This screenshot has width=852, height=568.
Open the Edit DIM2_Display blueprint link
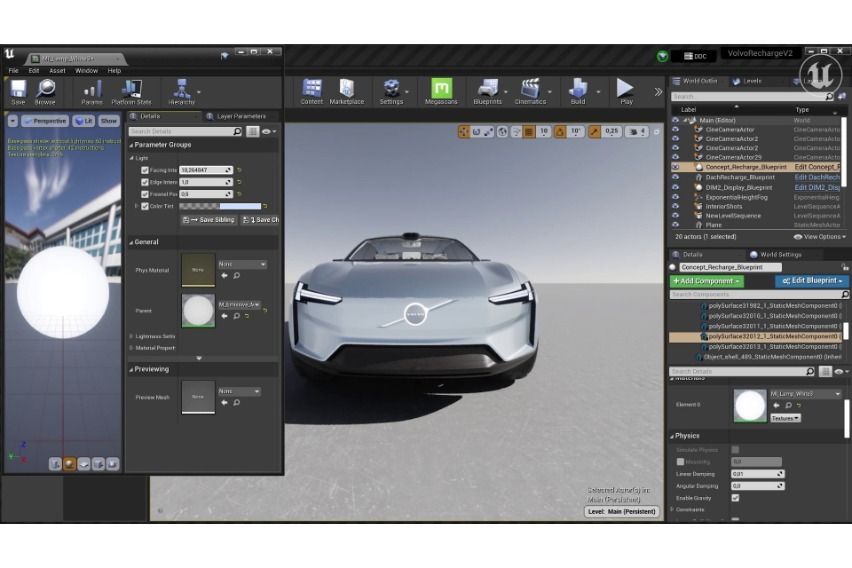point(817,187)
